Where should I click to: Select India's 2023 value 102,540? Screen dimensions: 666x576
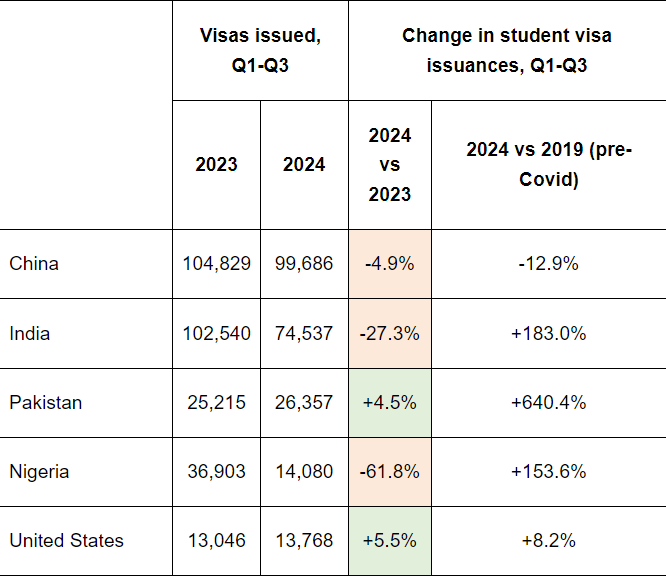tap(217, 333)
